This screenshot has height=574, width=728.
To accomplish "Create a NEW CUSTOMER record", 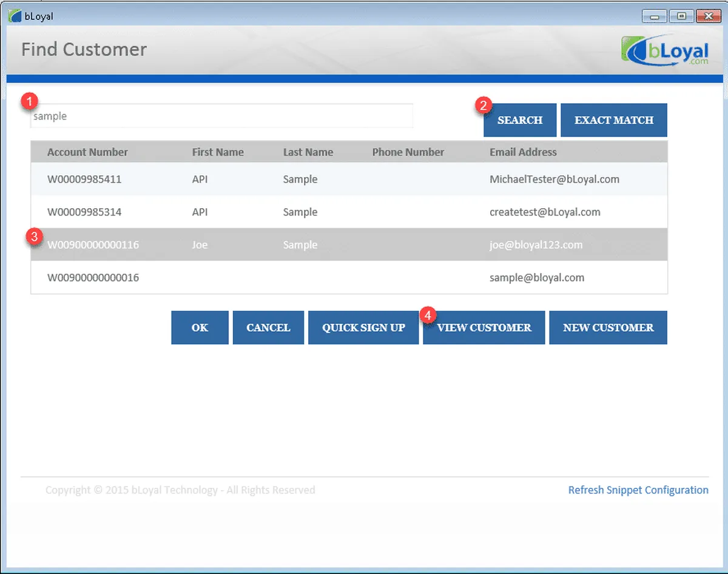I will click(x=608, y=328).
